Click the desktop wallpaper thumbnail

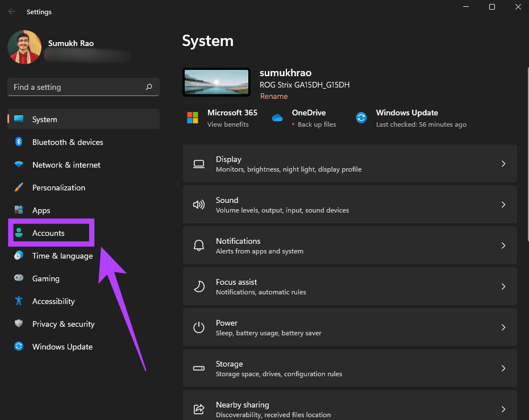(216, 82)
